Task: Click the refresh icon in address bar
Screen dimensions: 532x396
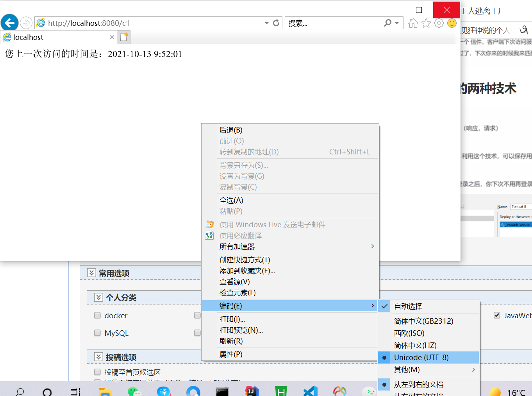Action: click(x=276, y=23)
